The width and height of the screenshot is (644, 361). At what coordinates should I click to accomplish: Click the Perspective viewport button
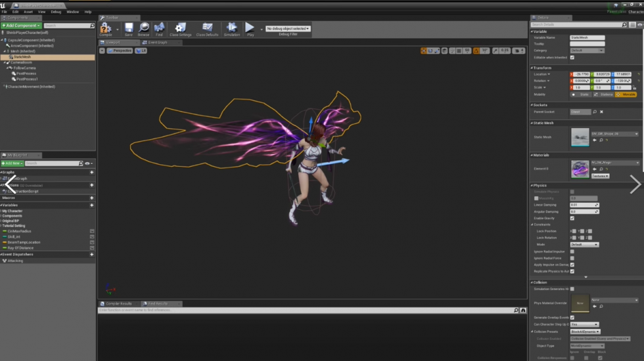(x=120, y=51)
